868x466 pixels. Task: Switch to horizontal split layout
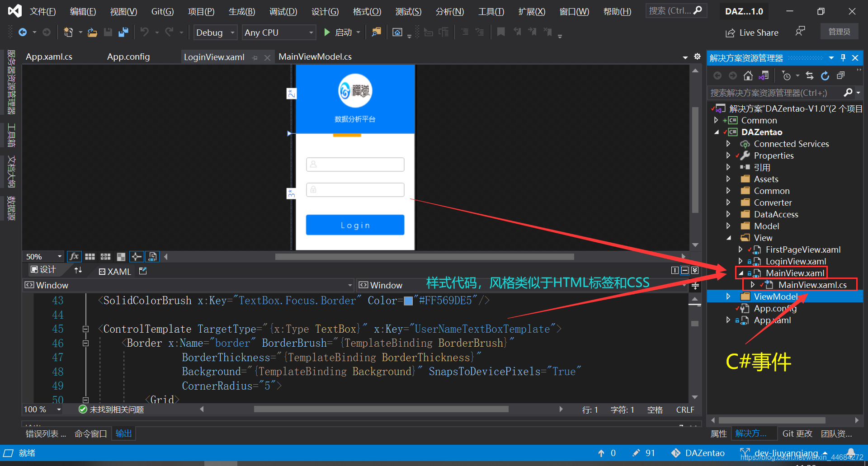pos(685,270)
